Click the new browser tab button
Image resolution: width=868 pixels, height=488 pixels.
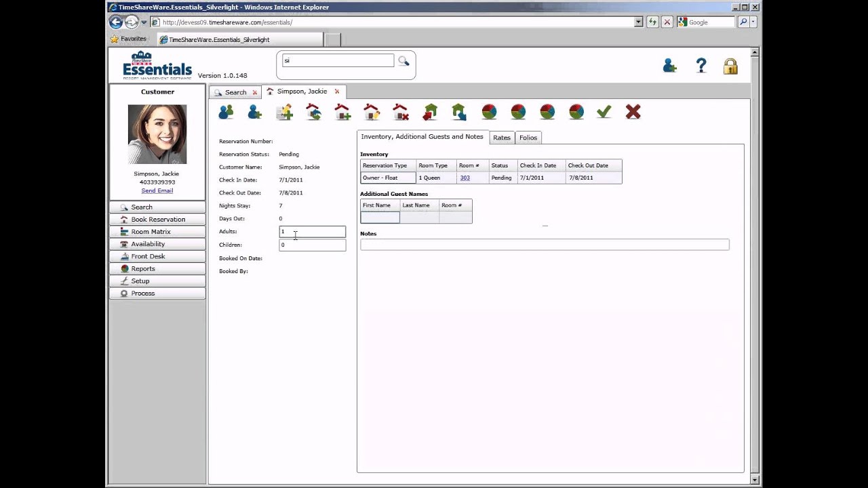pyautogui.click(x=332, y=40)
